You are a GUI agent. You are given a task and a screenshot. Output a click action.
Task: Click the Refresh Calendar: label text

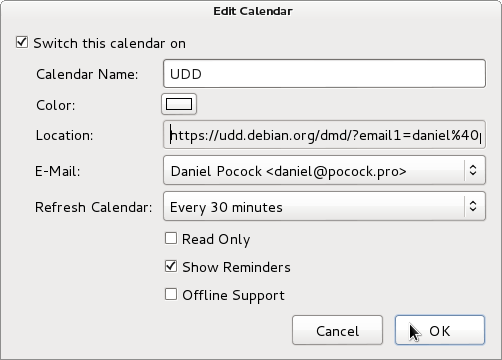(x=94, y=207)
